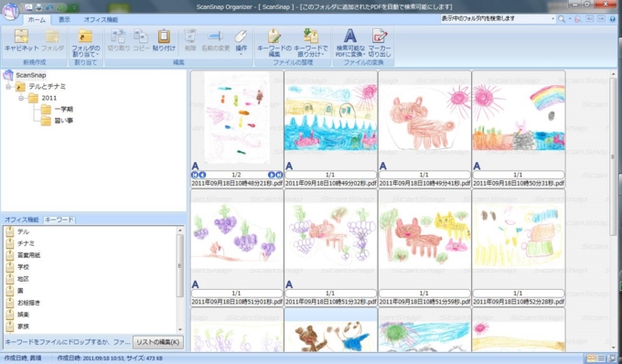Viewport: 622px width, 364px height.
Task: Open the search options arrow beside magnifier
Action: tap(570, 19)
